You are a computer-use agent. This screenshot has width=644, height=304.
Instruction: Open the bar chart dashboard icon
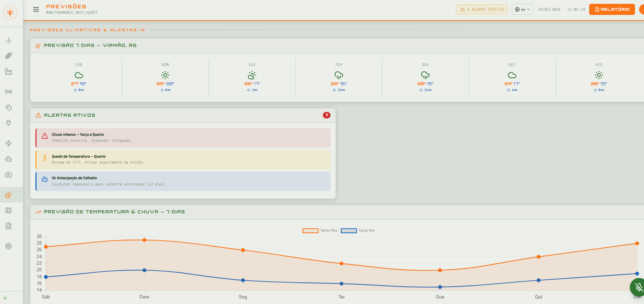9,40
